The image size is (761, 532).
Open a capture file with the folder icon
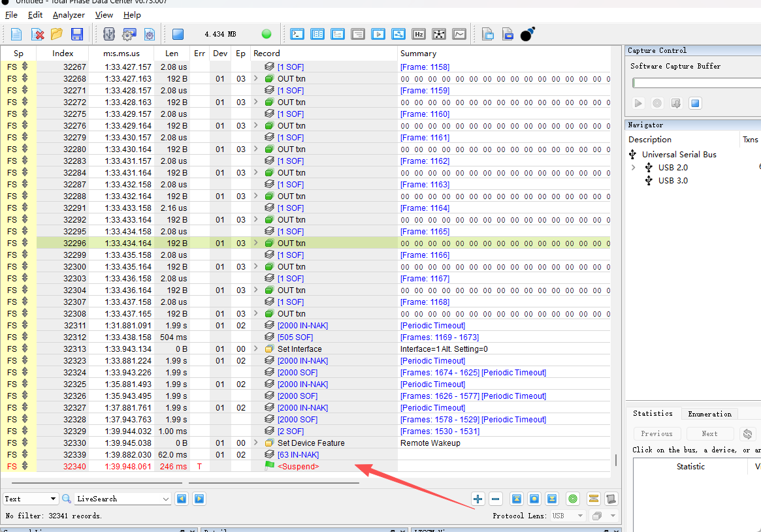click(x=57, y=34)
